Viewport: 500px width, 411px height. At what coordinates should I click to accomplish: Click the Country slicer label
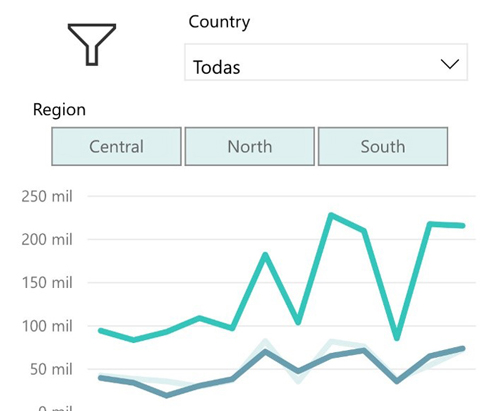(219, 22)
